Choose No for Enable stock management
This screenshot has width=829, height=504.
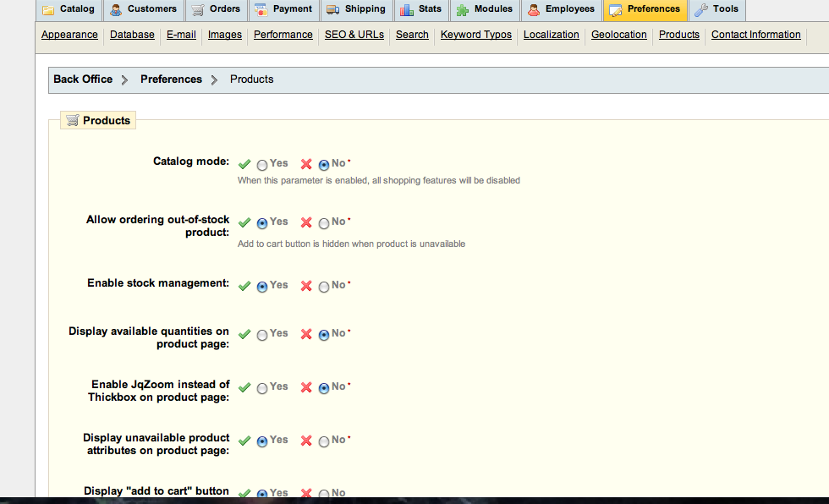[x=324, y=287]
